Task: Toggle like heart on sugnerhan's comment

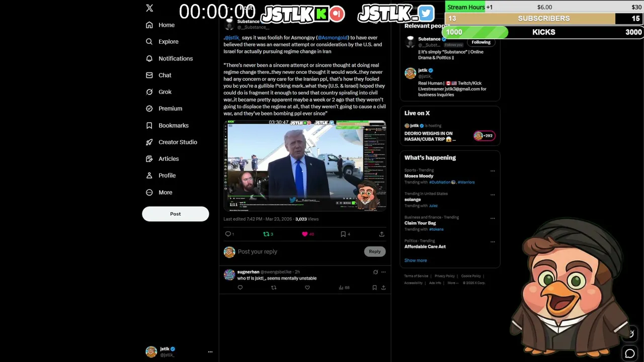Action: tap(307, 288)
